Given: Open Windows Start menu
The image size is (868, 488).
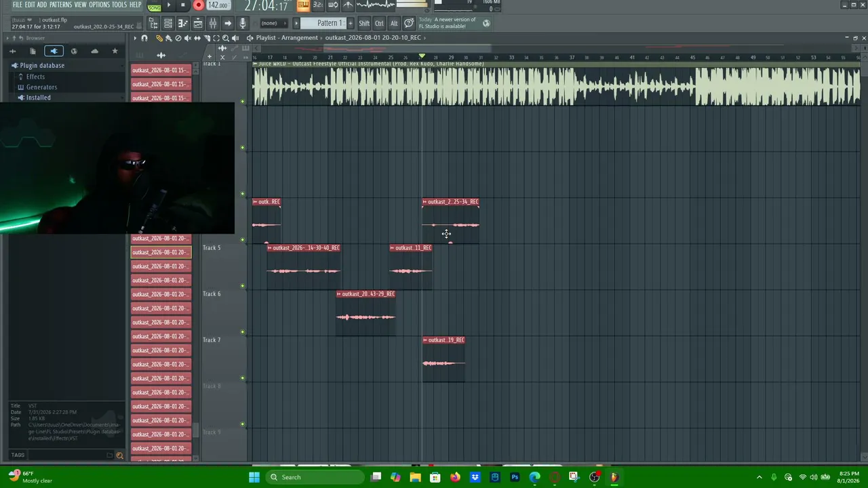Looking at the screenshot, I should (254, 477).
